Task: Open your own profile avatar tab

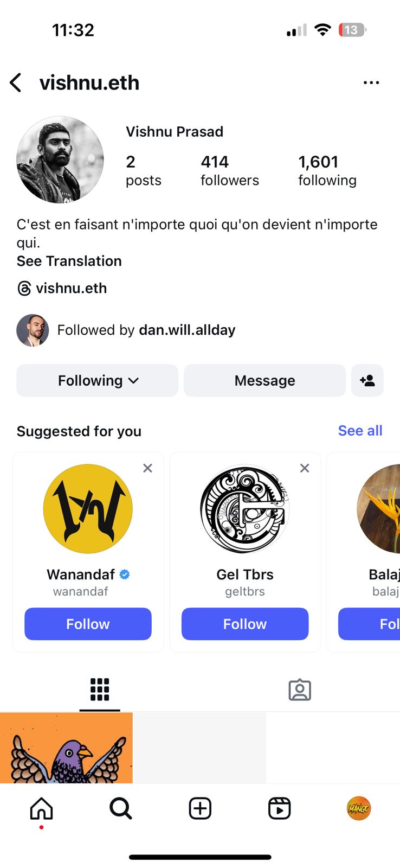Action: 358,809
